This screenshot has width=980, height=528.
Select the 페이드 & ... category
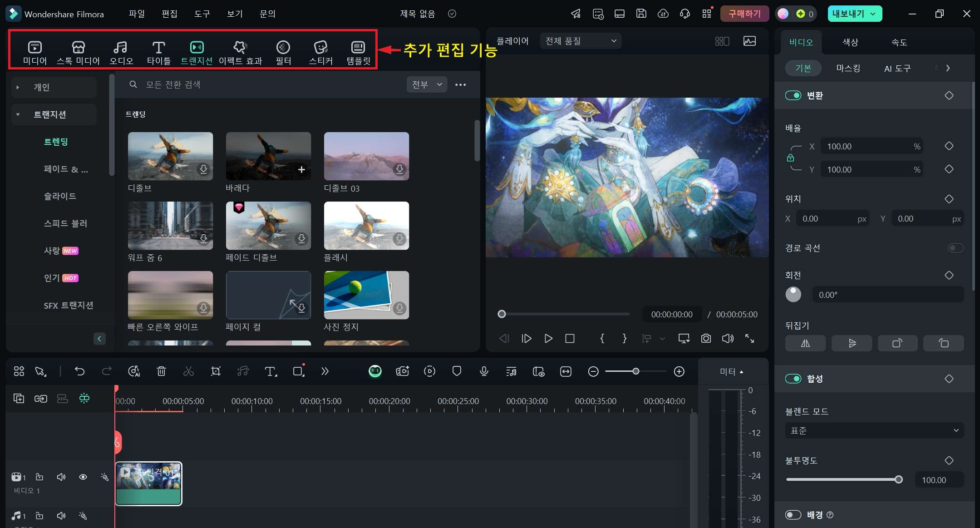tap(66, 169)
